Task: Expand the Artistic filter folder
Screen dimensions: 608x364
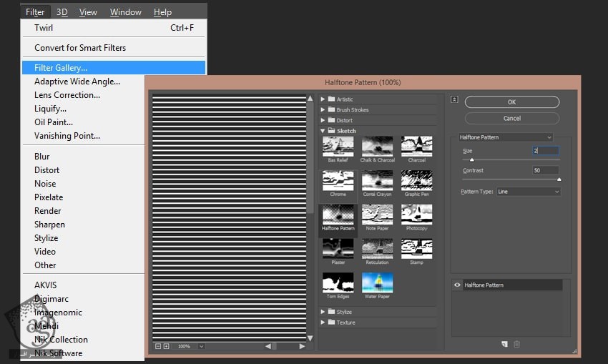Action: click(323, 99)
